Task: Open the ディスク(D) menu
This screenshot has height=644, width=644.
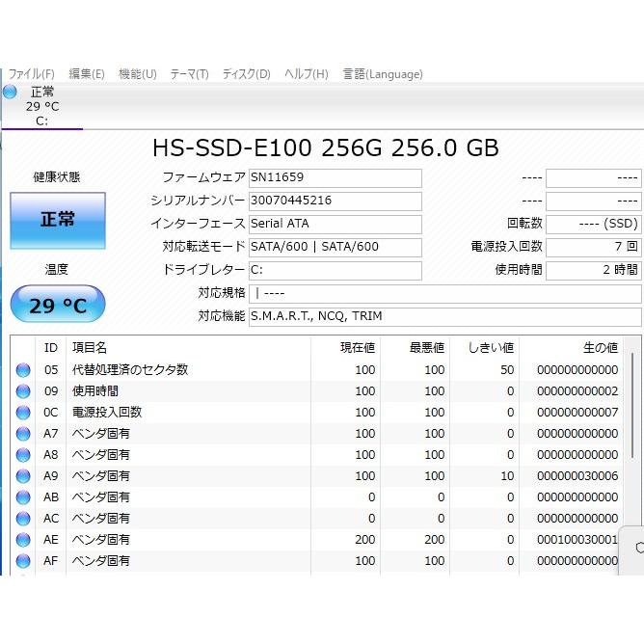Action: [247, 74]
